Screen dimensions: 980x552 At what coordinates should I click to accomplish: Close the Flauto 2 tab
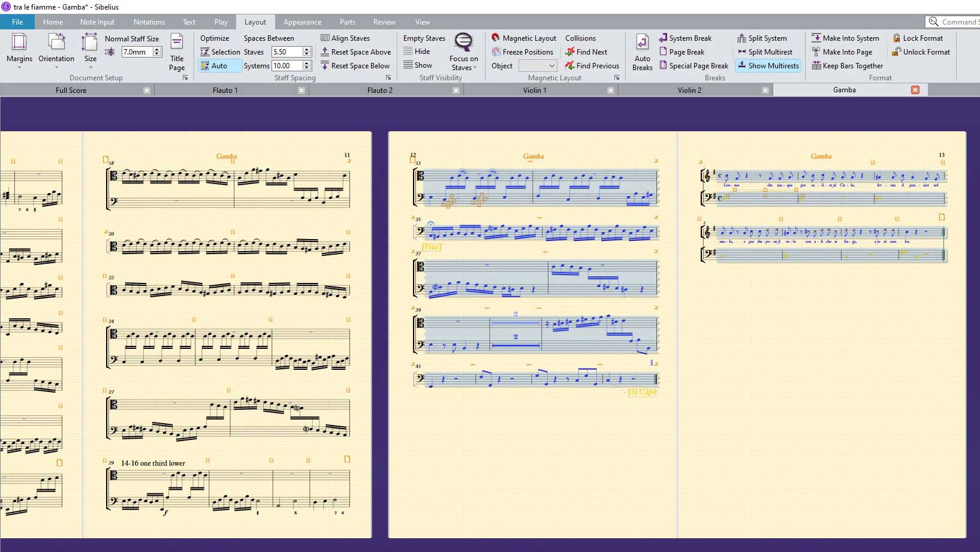tap(456, 91)
